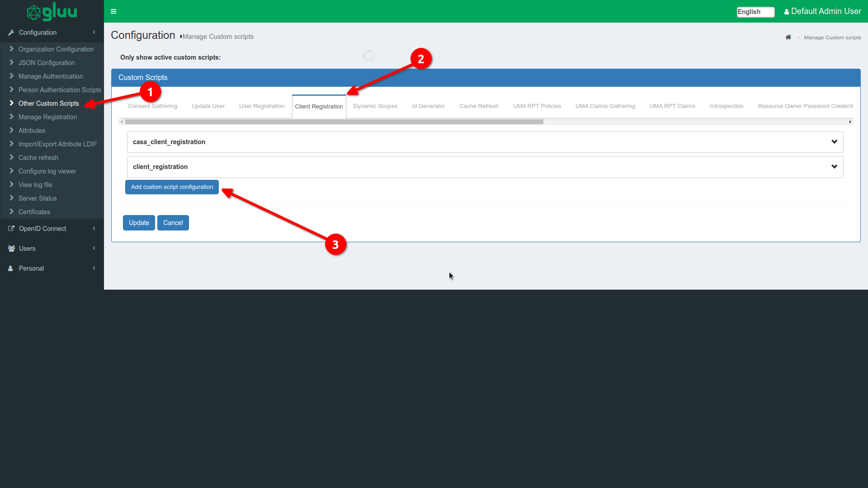868x488 pixels.
Task: Click Default Admin User profile icon
Action: coord(787,12)
